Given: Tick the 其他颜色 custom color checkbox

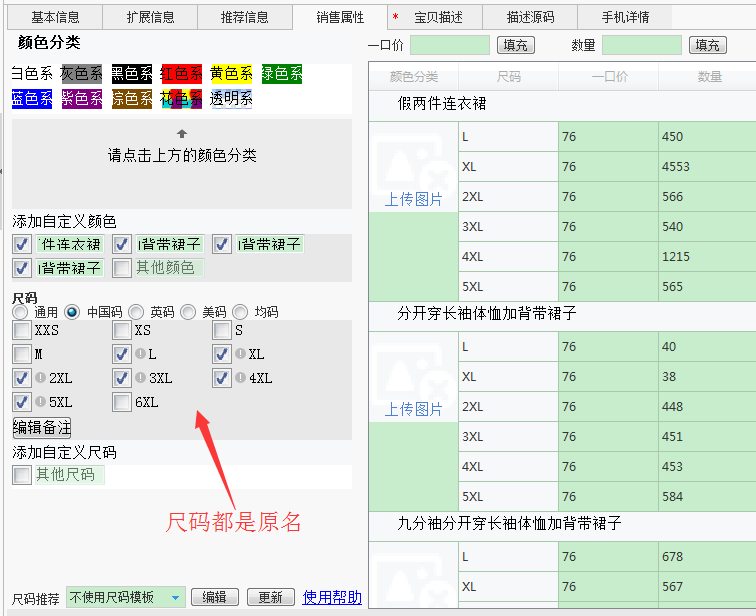Looking at the screenshot, I should [122, 268].
